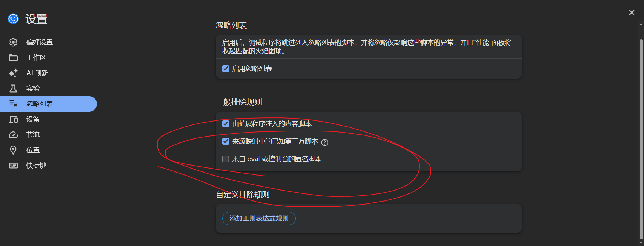This screenshot has height=246, width=644.
Task: Uncheck 来源映射中的已知第三方脚本 checkbox
Action: (x=226, y=141)
